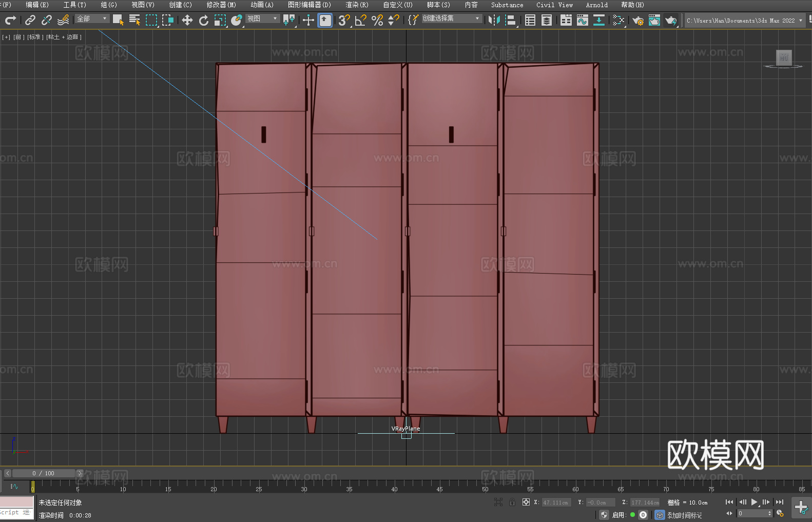Open the 创建选择集 dropdown
The width and height of the screenshot is (812, 522).
coord(452,18)
